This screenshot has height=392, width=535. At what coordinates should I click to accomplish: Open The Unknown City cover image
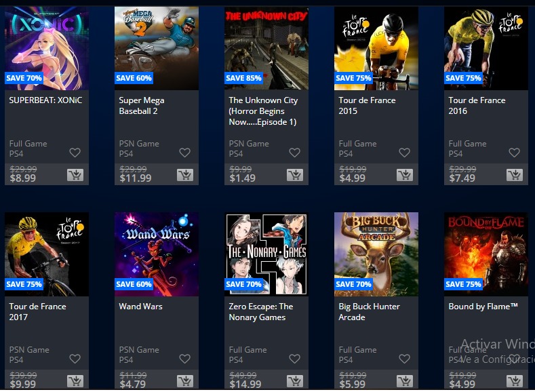[266, 48]
